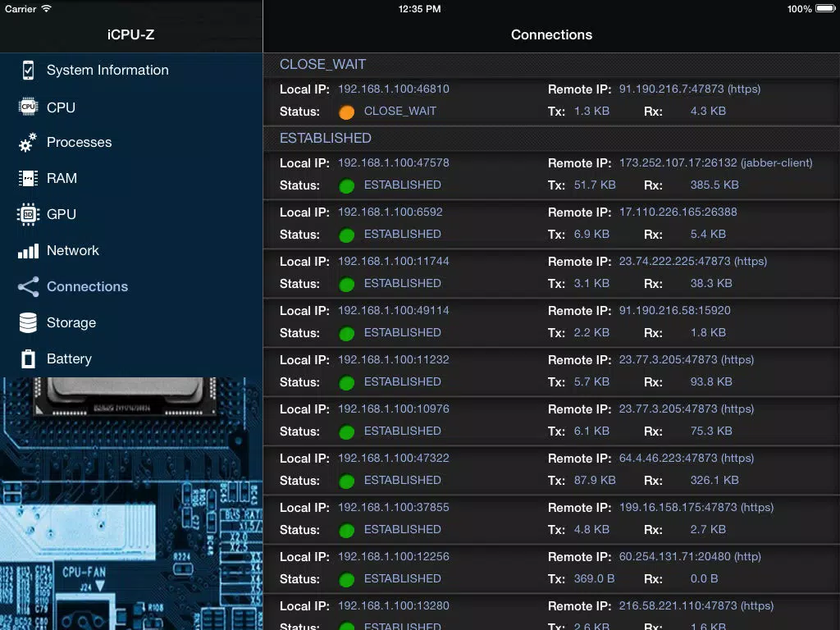
Task: Click the Tx value 51.7 KB
Action: click(x=595, y=185)
